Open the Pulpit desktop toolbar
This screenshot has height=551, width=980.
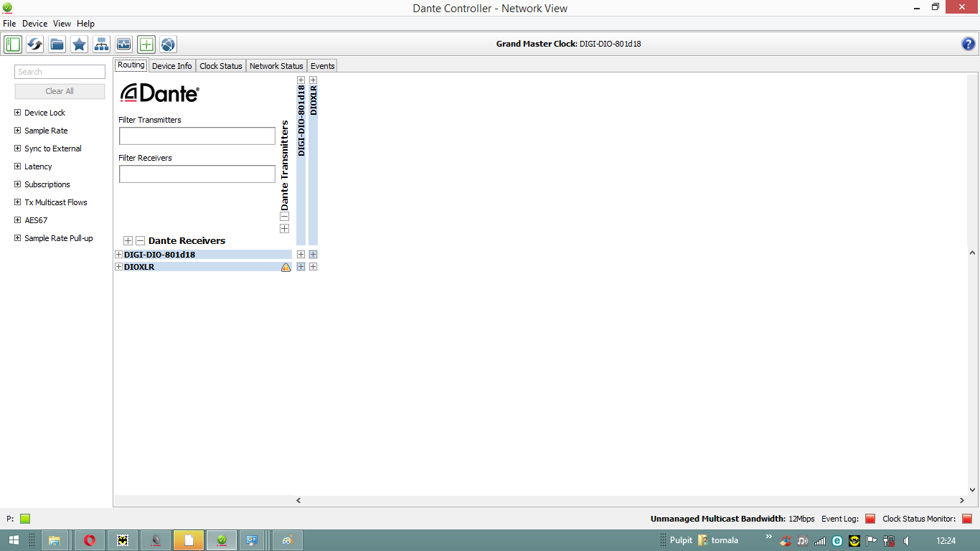(x=681, y=540)
